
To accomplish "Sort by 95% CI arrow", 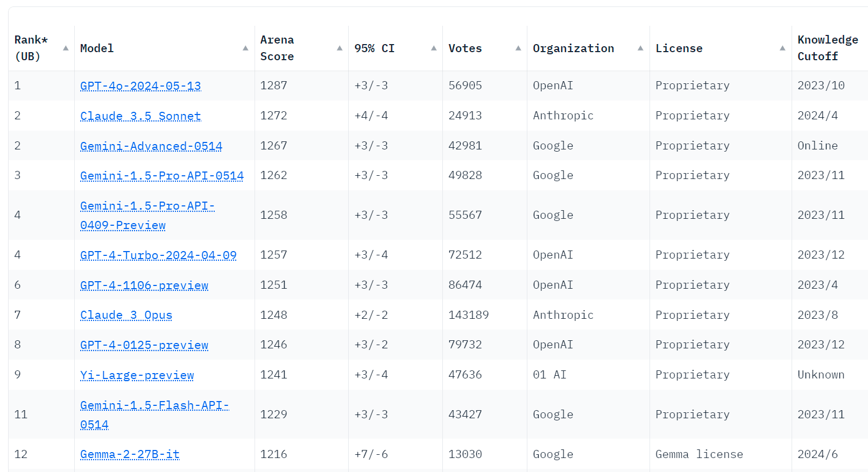I will 434,48.
